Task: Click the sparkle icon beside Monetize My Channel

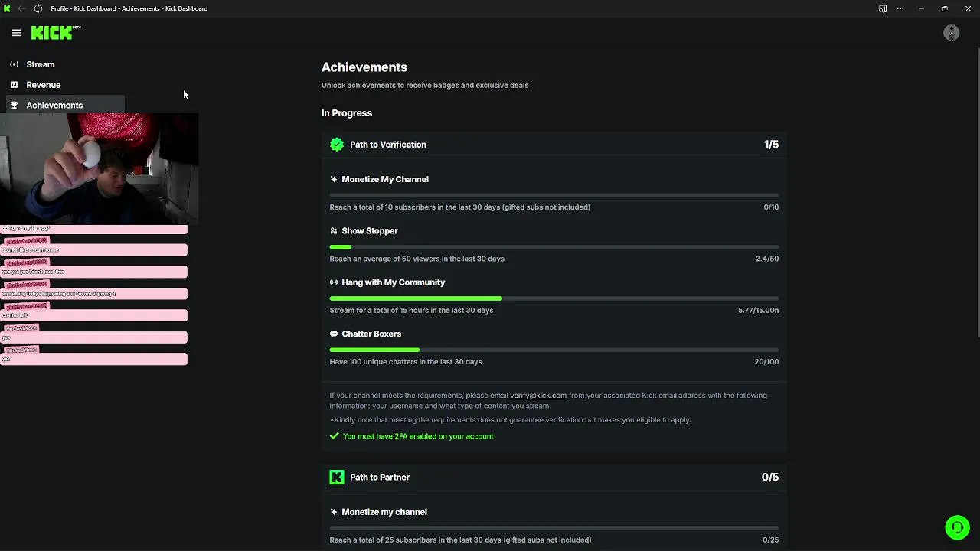Action: [x=334, y=179]
